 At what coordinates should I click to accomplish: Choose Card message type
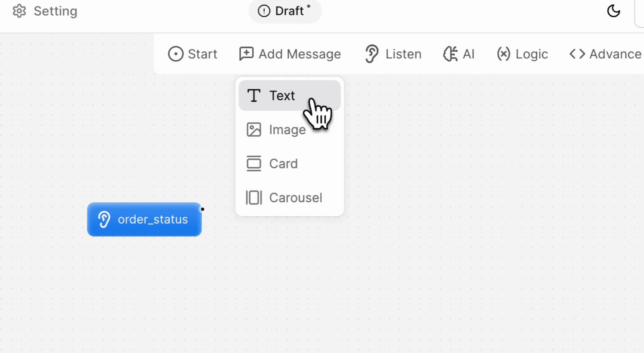point(283,164)
